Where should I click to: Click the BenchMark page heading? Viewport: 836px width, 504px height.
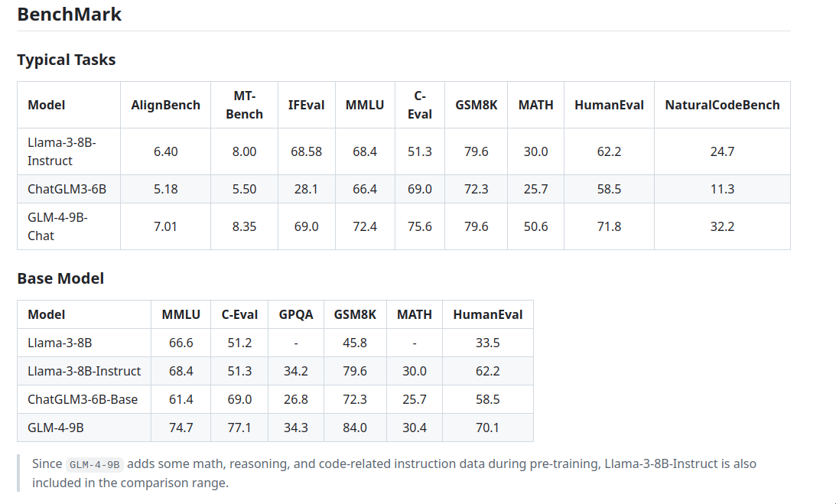pyautogui.click(x=70, y=14)
